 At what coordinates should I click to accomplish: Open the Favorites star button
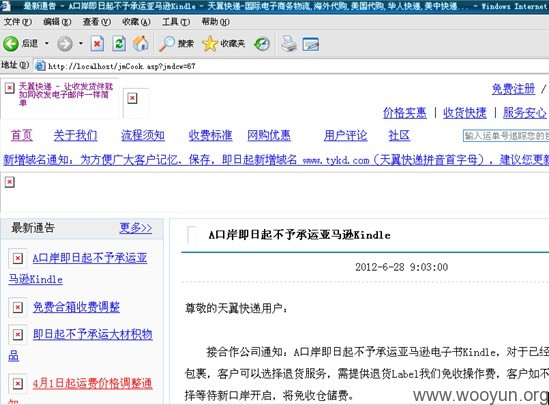click(223, 44)
